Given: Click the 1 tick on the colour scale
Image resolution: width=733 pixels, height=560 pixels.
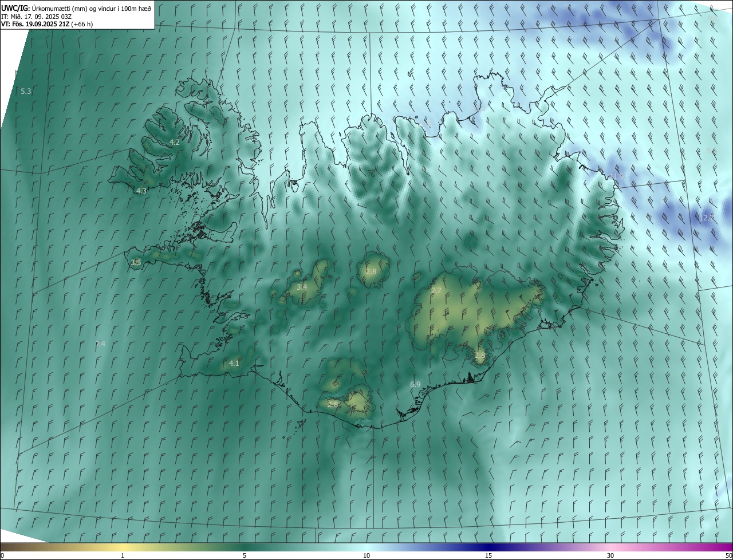Looking at the screenshot, I should point(123,555).
